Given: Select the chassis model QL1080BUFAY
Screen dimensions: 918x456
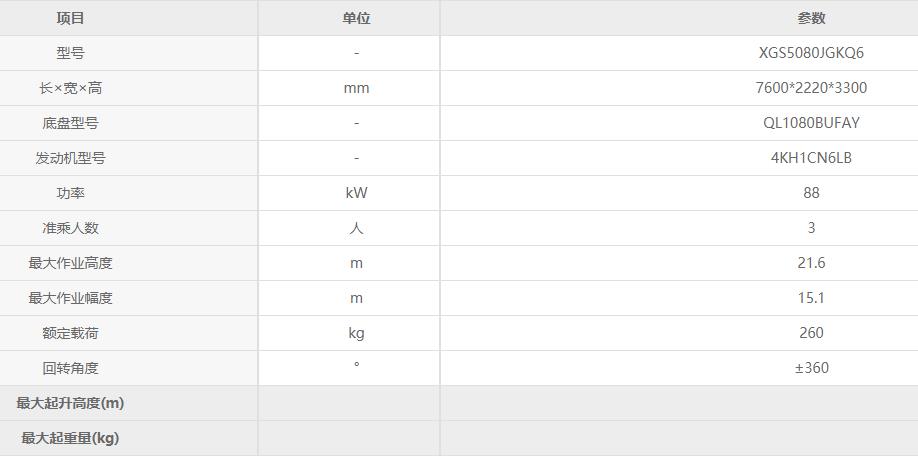Looking at the screenshot, I should click(811, 123).
